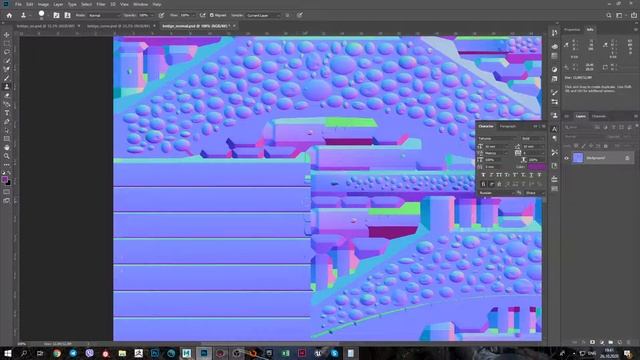
Task: Toggle airbrush-style build-up button
Action: click(x=202, y=15)
